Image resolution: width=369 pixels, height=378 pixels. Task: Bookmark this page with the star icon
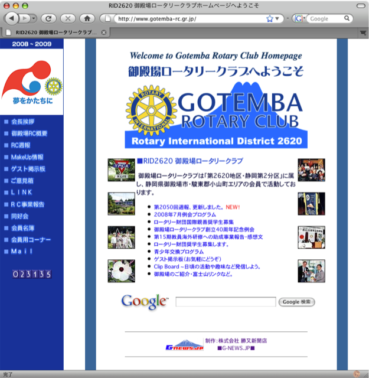click(x=270, y=19)
